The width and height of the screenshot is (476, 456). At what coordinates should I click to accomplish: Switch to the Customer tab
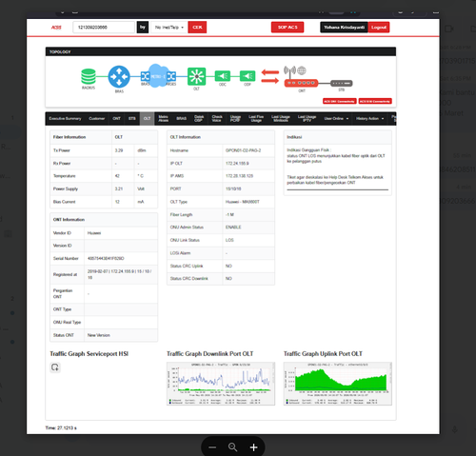[97, 118]
